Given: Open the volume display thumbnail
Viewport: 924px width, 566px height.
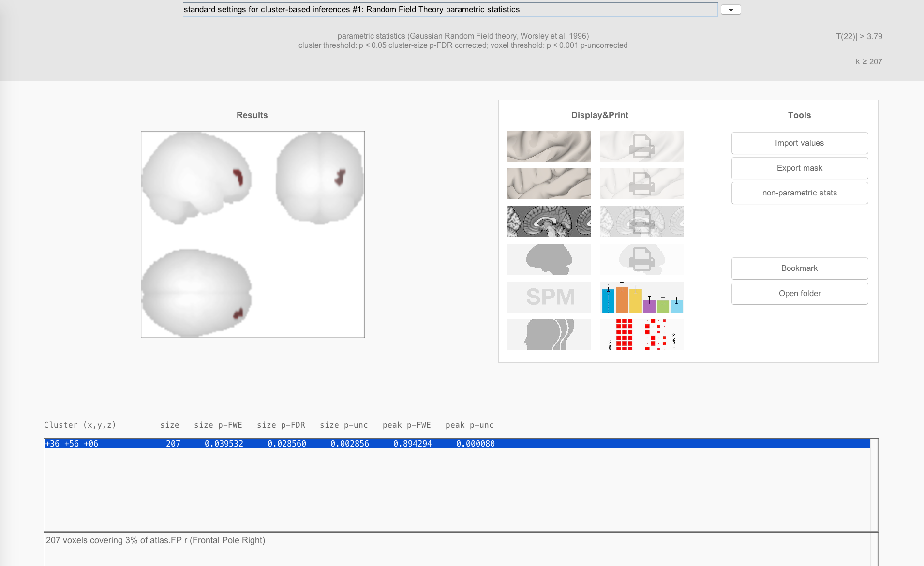Looking at the screenshot, I should (x=549, y=184).
